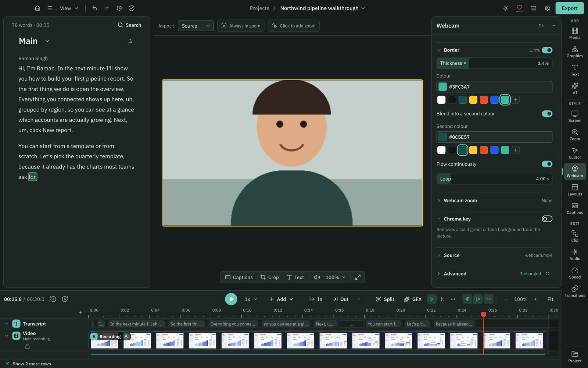The image size is (588, 368).
Task: Open the Graphics panel
Action: 575,52
